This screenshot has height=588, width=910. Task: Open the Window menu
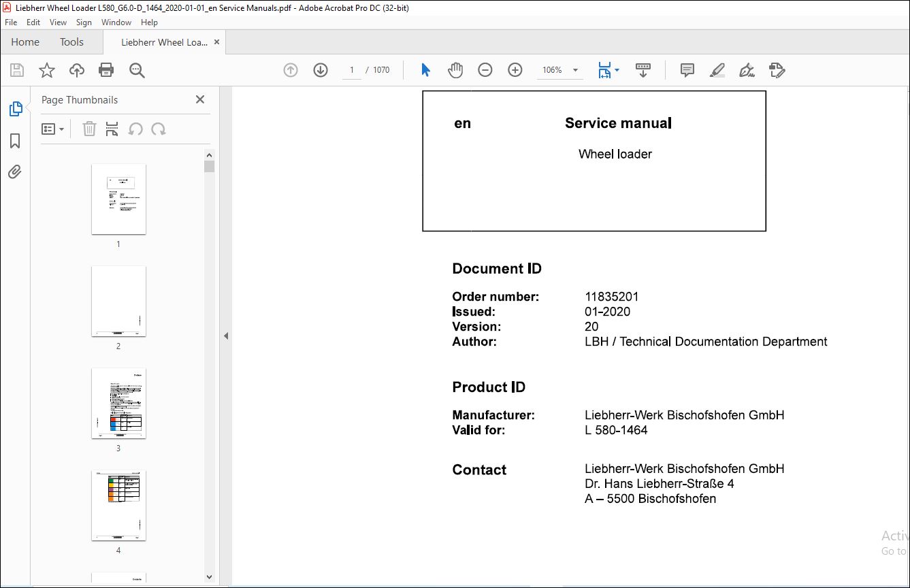coord(116,22)
